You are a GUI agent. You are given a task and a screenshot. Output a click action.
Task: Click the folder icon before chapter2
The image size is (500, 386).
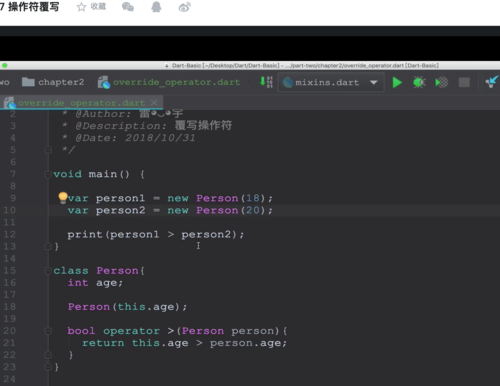pos(28,82)
